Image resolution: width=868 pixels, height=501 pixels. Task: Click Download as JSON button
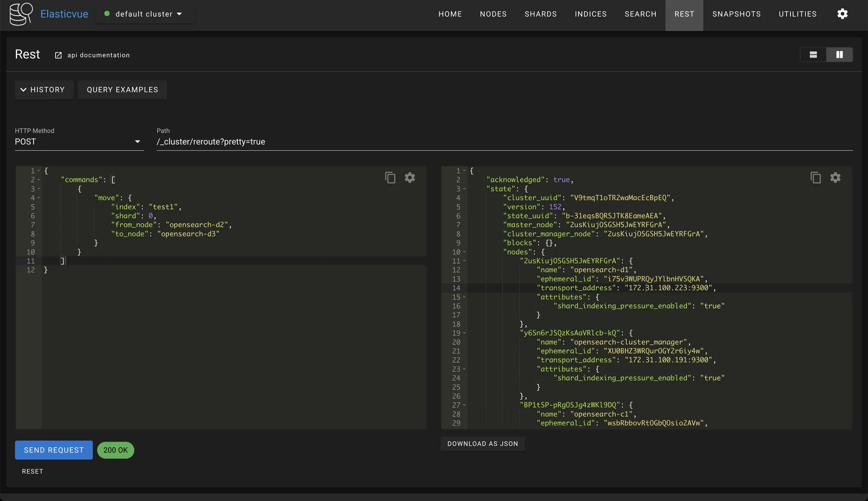click(x=482, y=444)
